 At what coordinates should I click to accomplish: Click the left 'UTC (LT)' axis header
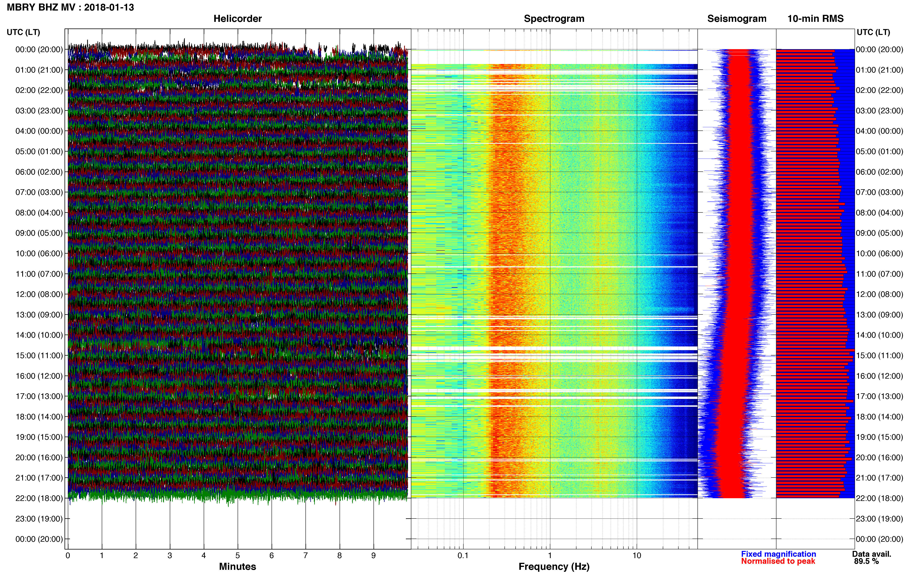23,32
